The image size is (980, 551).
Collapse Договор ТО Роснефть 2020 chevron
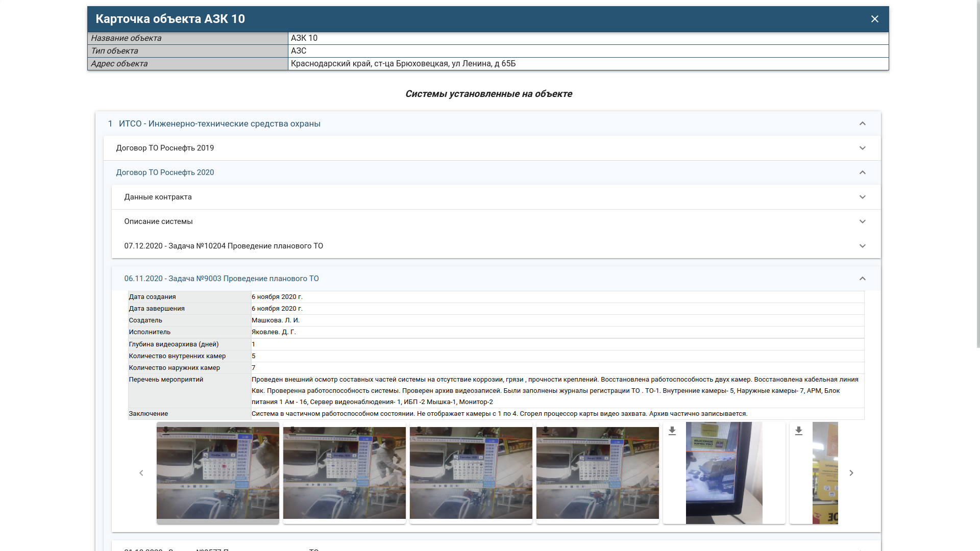pyautogui.click(x=862, y=172)
